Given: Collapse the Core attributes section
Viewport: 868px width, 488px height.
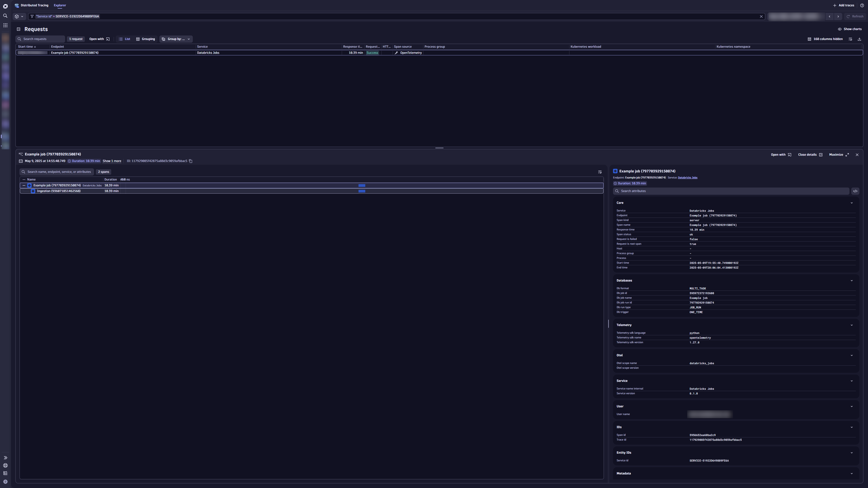Looking at the screenshot, I should click(x=852, y=203).
